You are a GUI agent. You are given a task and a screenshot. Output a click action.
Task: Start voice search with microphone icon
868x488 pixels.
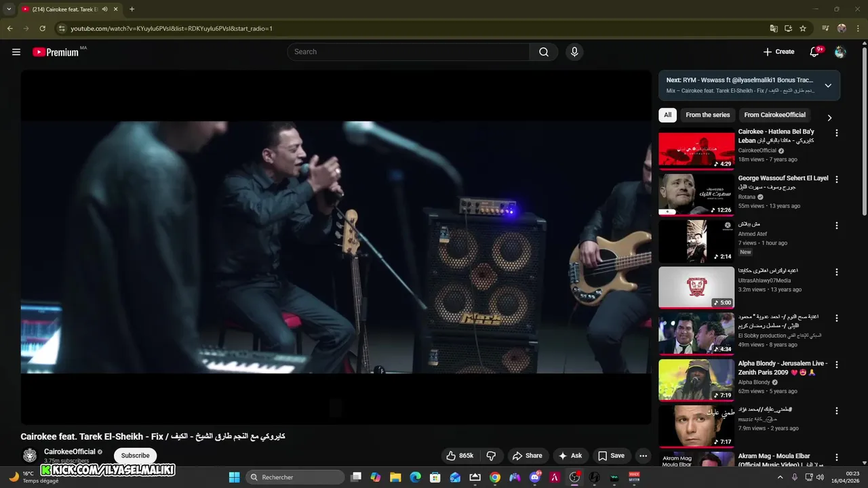(574, 52)
